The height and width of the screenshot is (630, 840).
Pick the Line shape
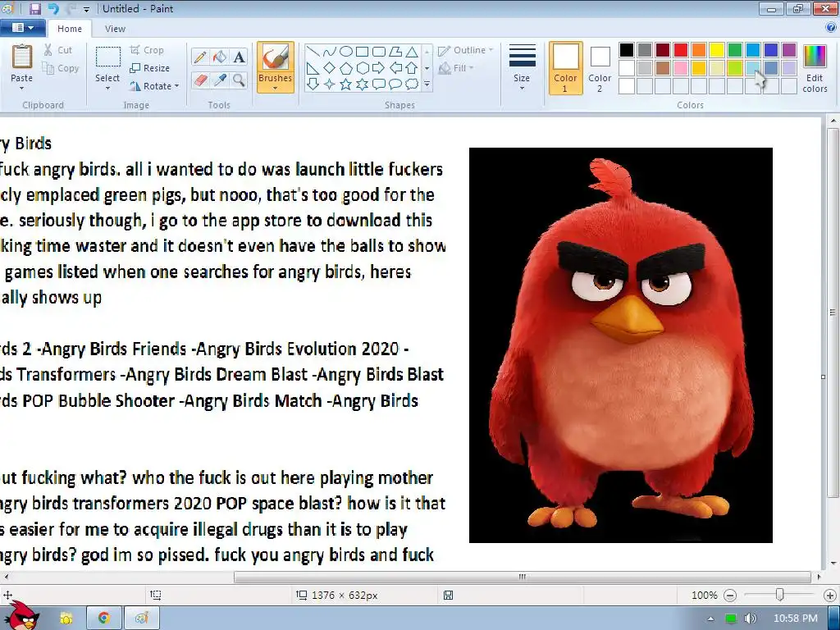(x=313, y=52)
